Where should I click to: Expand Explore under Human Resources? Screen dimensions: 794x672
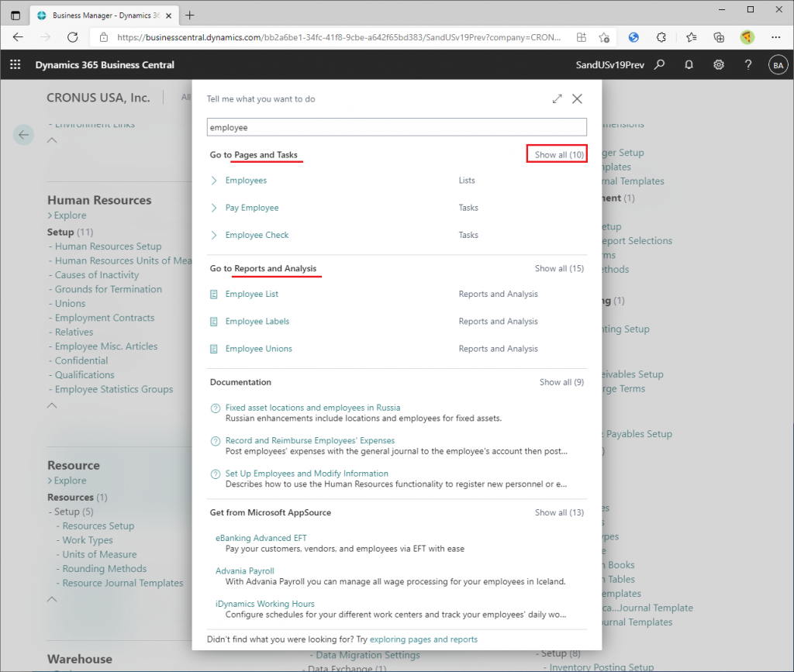[x=67, y=215]
